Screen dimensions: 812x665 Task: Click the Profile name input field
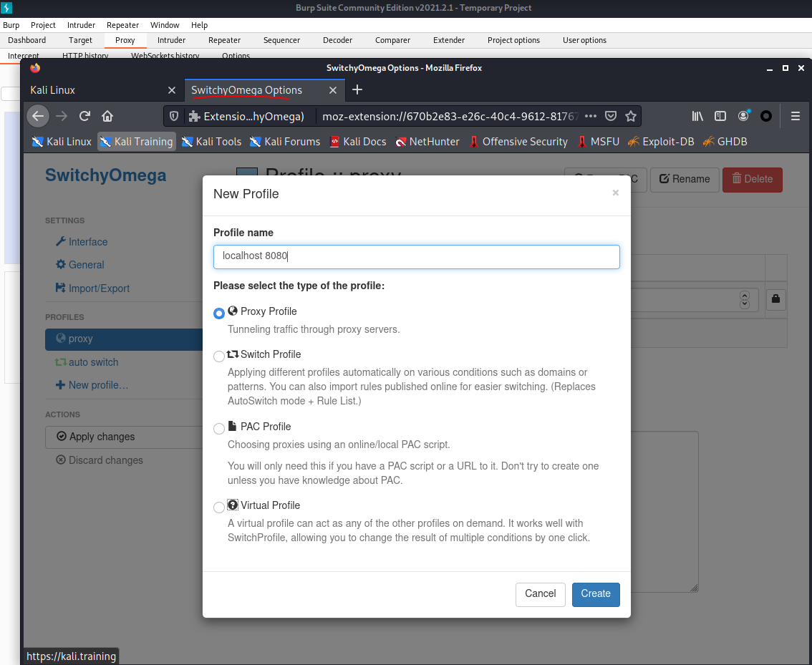[416, 257]
